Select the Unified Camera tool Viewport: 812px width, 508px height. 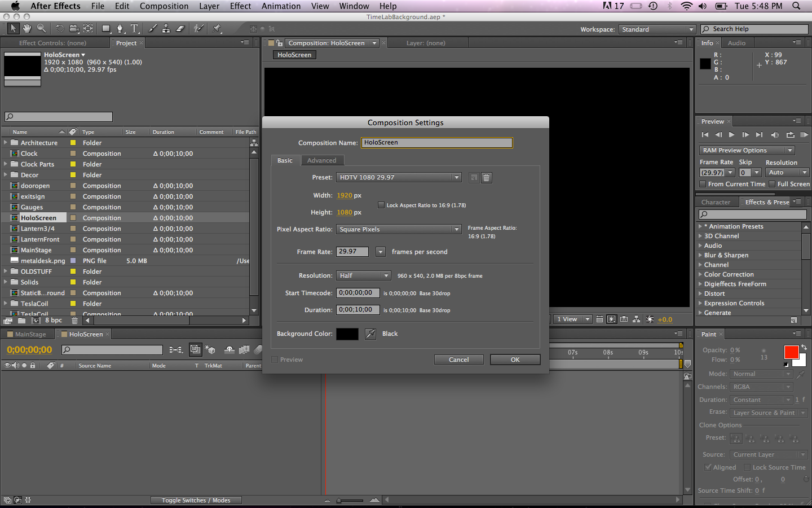(x=74, y=29)
